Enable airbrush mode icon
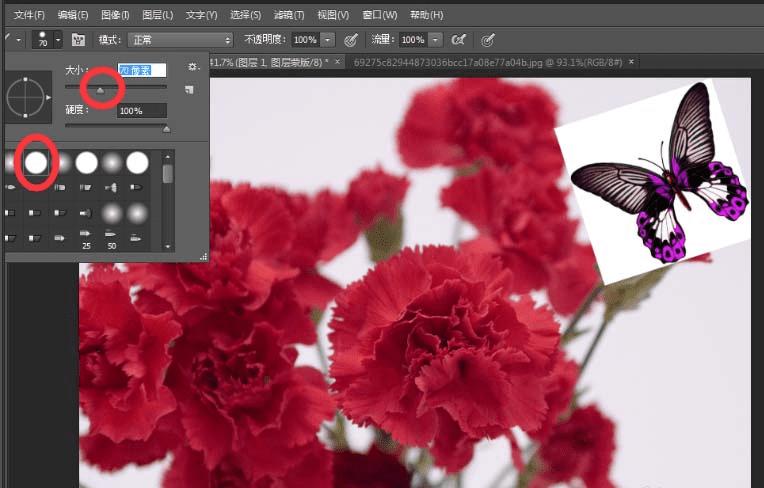The width and height of the screenshot is (764, 488). pyautogui.click(x=459, y=40)
